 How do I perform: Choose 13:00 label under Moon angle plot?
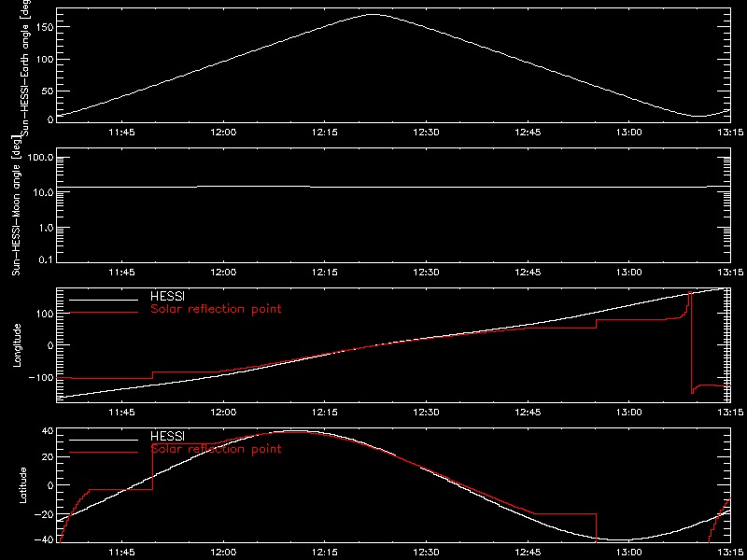[x=629, y=273]
